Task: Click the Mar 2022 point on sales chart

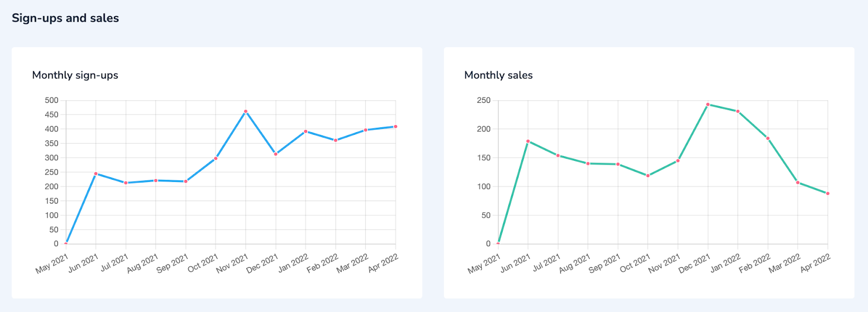Action: (x=798, y=183)
